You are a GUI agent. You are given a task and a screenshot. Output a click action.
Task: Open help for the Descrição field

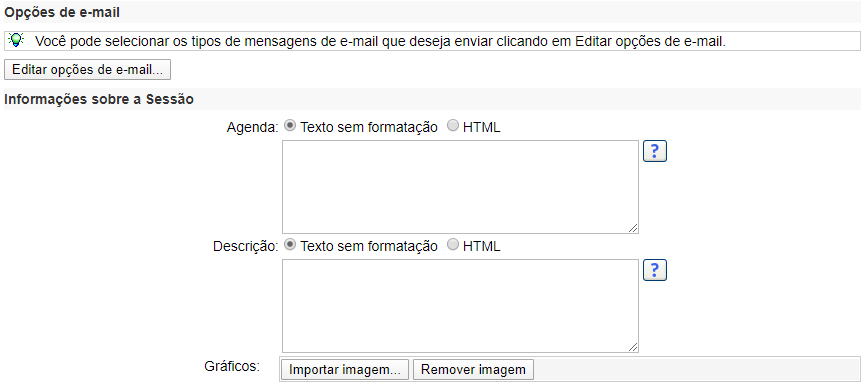[x=655, y=270]
